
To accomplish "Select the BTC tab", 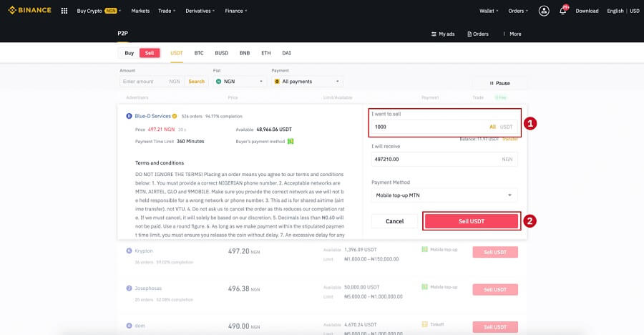I will (x=199, y=53).
